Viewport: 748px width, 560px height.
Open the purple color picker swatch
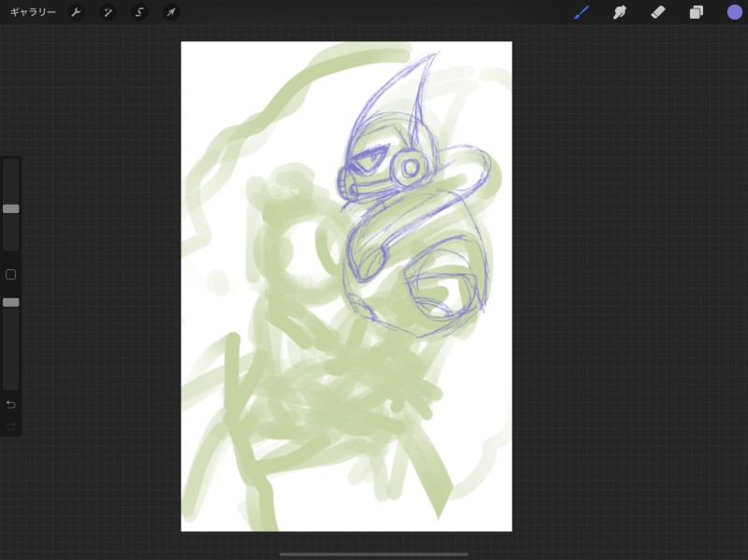(735, 12)
